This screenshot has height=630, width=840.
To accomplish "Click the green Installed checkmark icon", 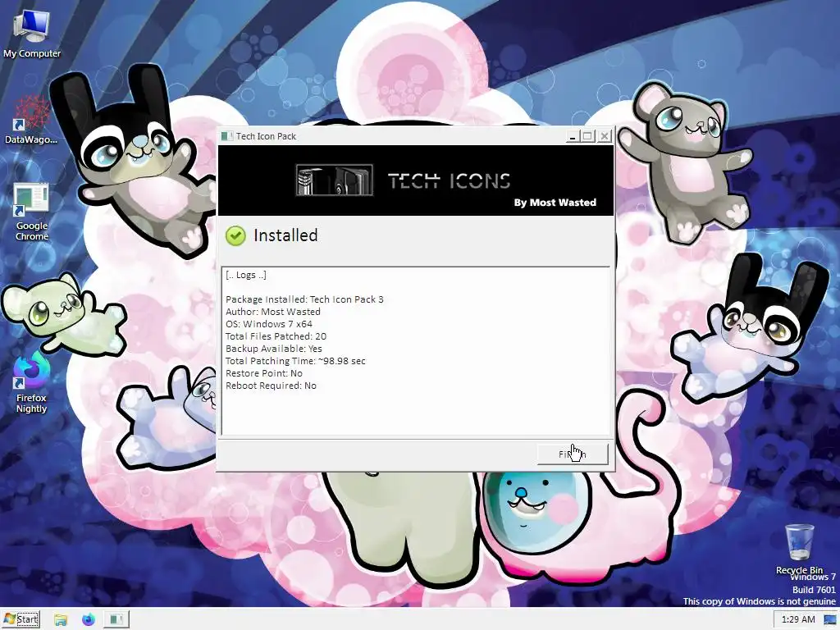I will (x=235, y=235).
